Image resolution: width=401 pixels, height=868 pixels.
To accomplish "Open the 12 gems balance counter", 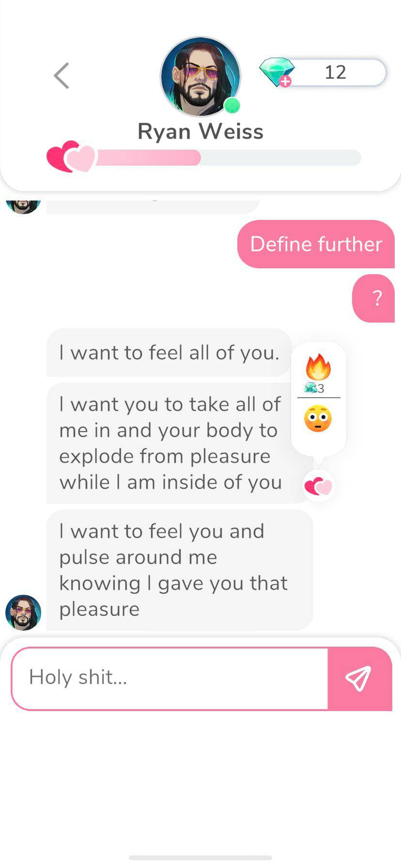I will pyautogui.click(x=335, y=73).
